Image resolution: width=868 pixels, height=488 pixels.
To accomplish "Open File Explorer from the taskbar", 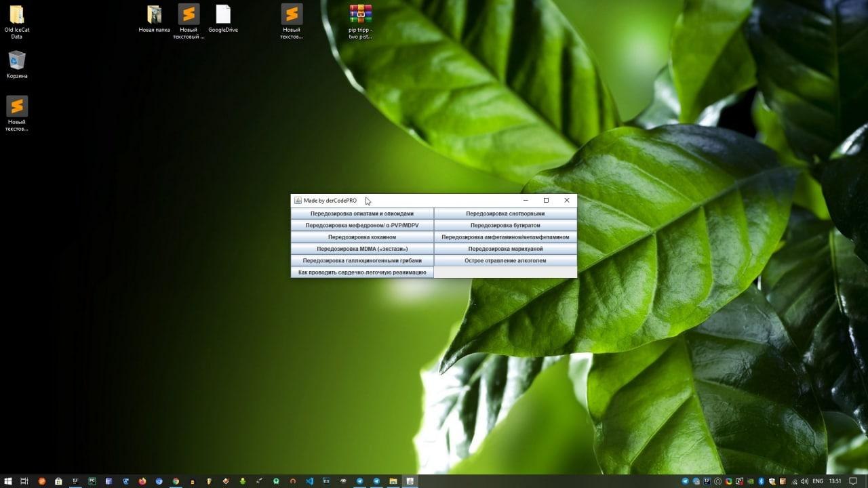I will (393, 481).
